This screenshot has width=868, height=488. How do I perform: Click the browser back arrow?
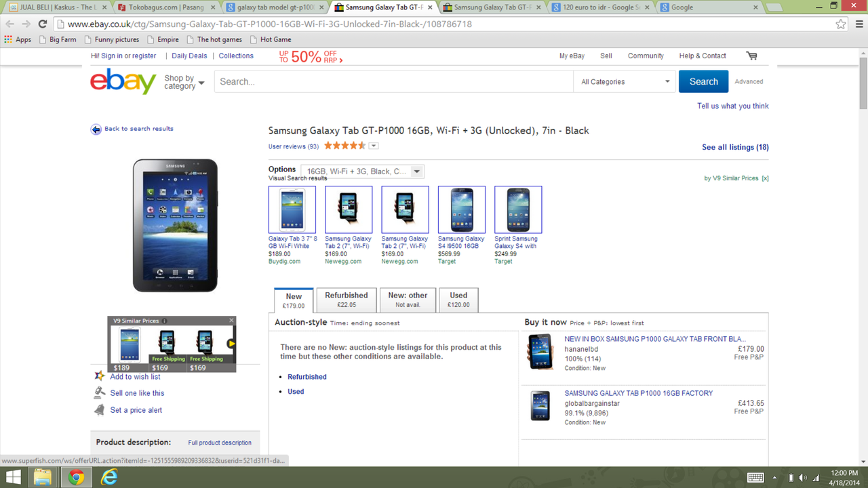[9, 24]
